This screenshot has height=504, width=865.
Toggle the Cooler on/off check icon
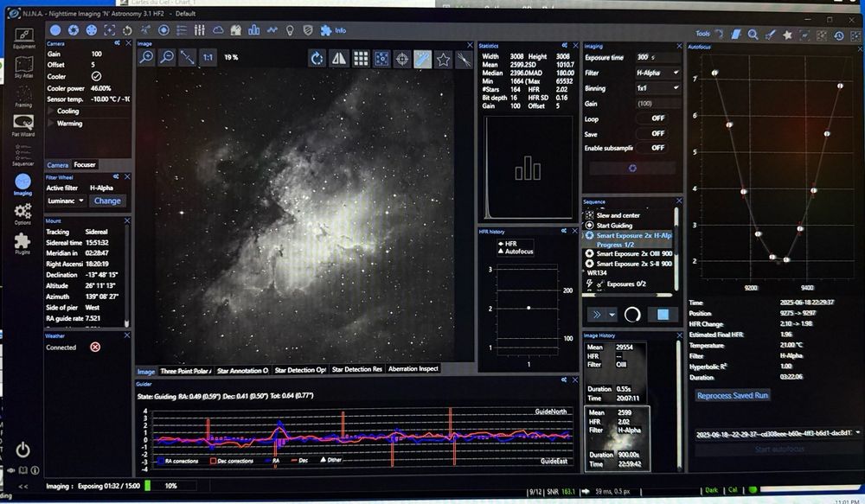[96, 77]
